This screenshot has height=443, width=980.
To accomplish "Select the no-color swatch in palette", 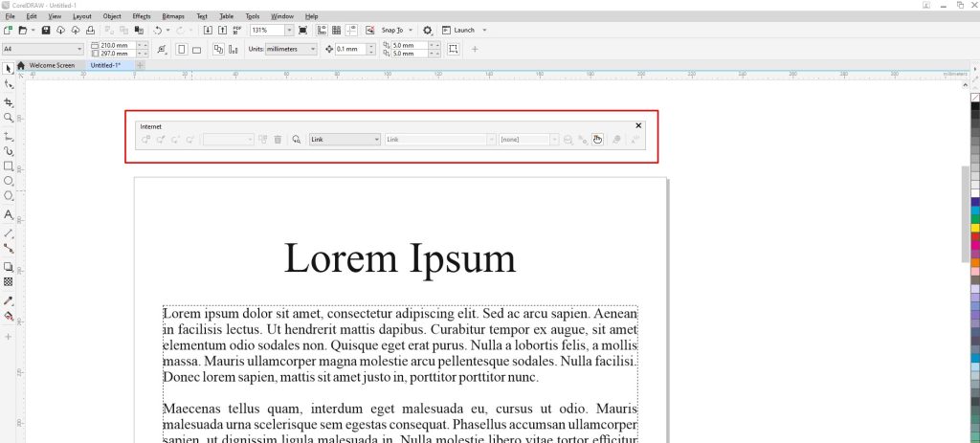I will pyautogui.click(x=975, y=98).
